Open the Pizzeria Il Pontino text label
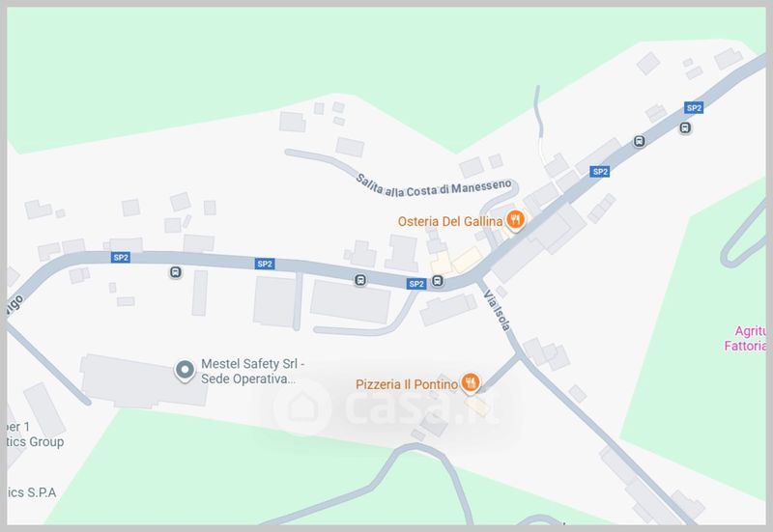The image size is (773, 532). point(407,384)
